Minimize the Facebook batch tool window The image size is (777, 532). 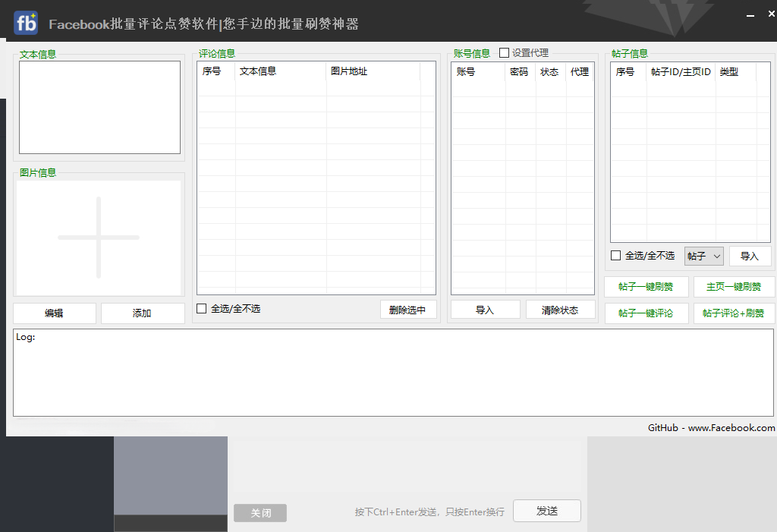[x=750, y=15]
